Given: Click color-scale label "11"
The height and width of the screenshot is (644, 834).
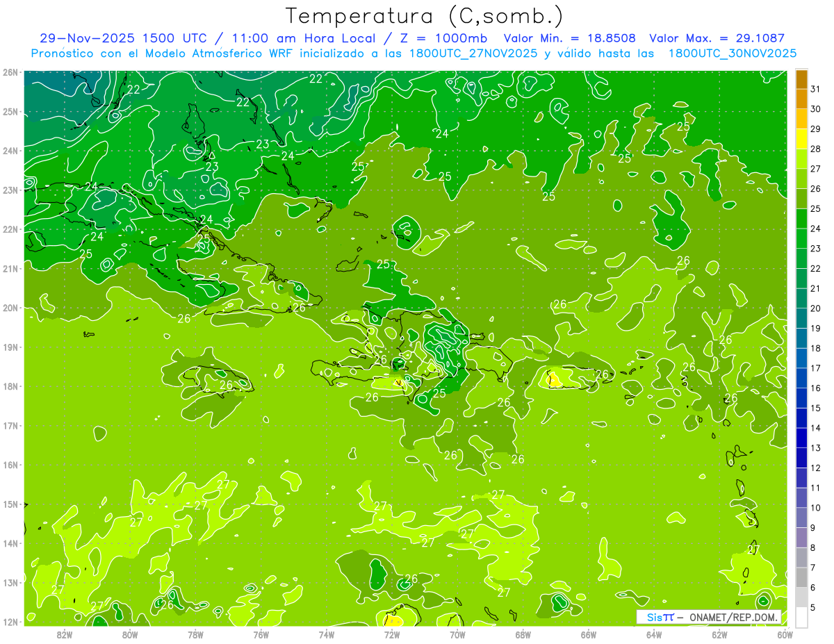Looking at the screenshot, I should [x=816, y=488].
